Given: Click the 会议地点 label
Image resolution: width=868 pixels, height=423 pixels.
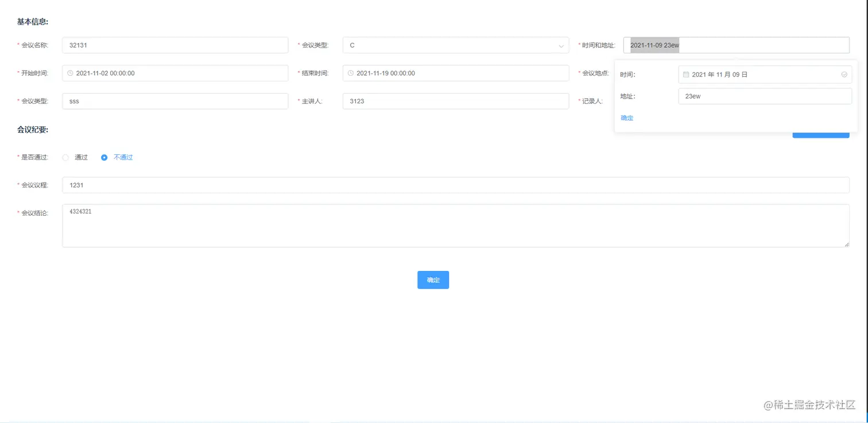Looking at the screenshot, I should pos(596,73).
